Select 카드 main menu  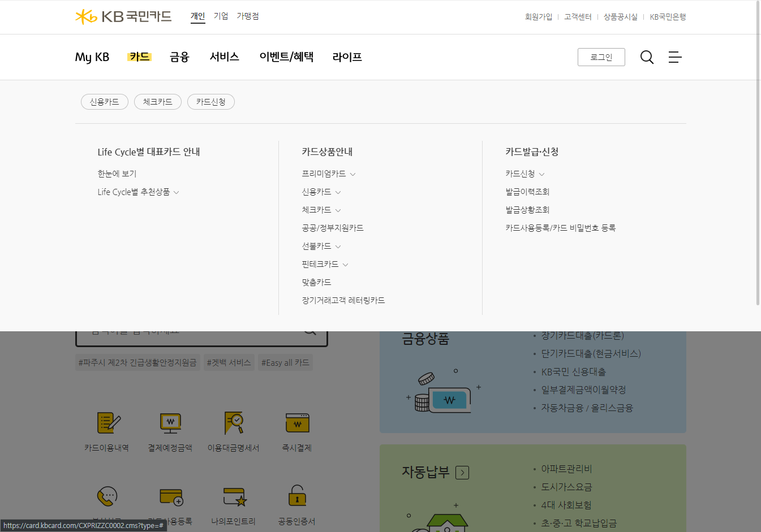(139, 57)
